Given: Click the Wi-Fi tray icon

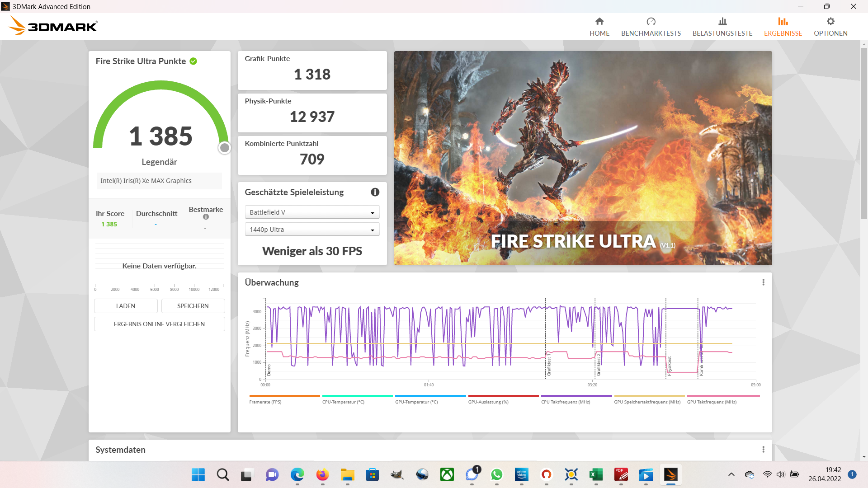Looking at the screenshot, I should (768, 474).
